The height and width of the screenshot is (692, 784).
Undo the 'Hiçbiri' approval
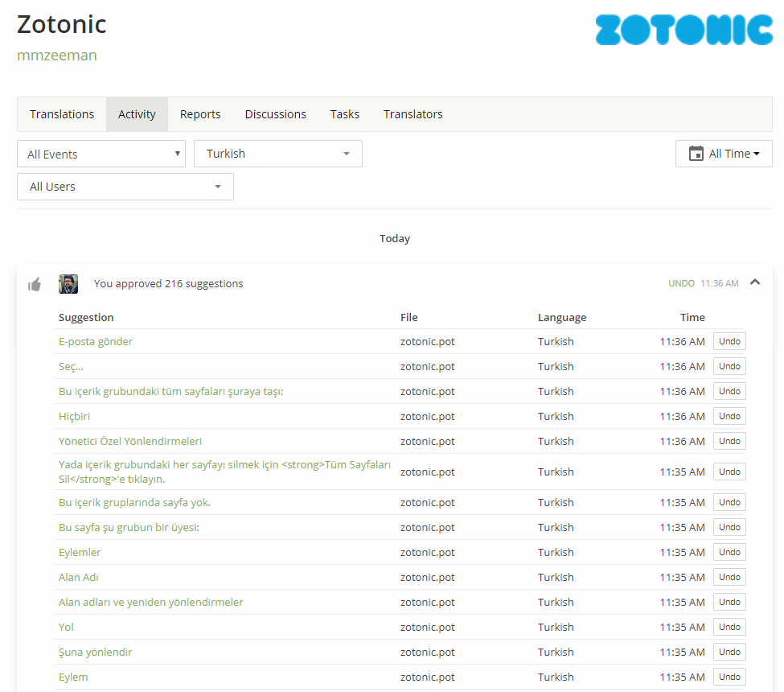click(729, 416)
